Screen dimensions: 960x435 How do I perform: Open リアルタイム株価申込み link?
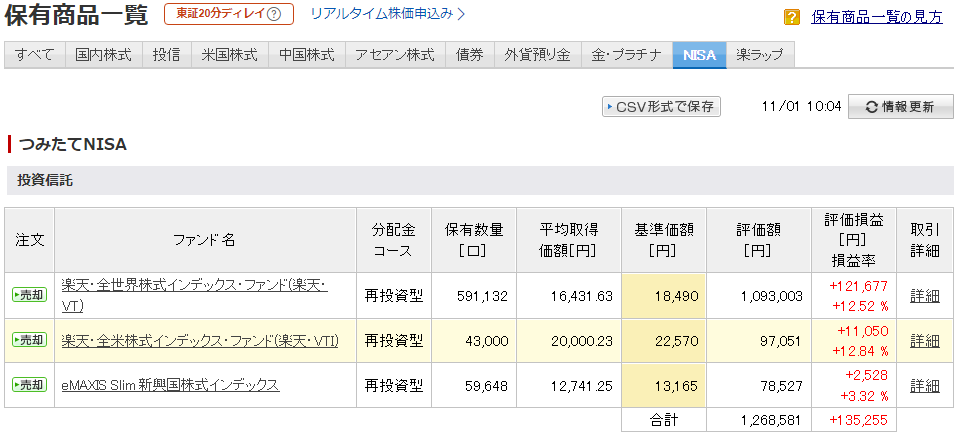coord(388,14)
